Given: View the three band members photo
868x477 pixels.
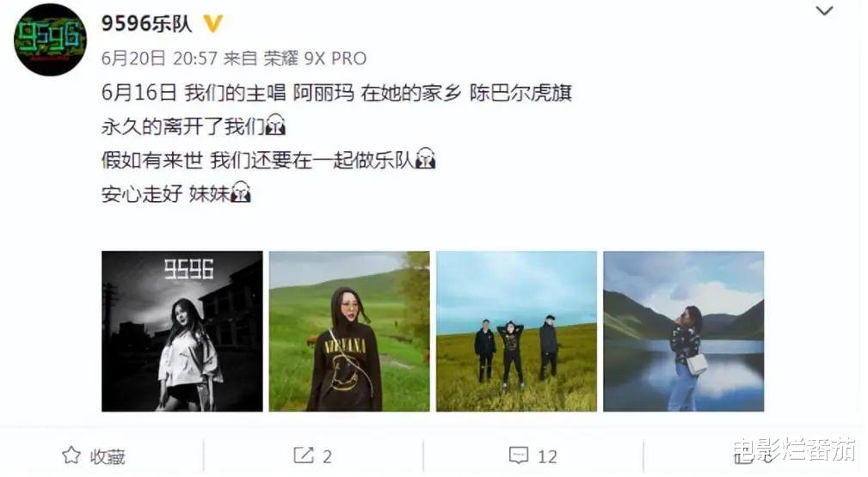Looking at the screenshot, I should (x=516, y=332).
